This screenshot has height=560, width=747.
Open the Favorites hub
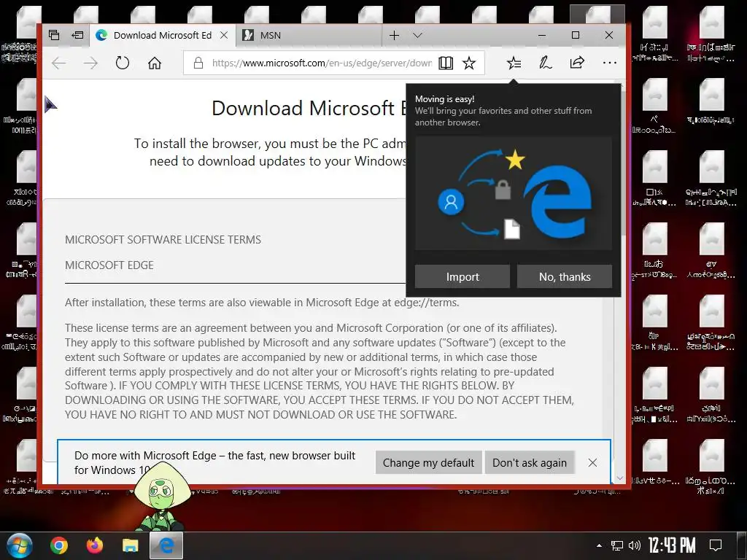pos(514,63)
